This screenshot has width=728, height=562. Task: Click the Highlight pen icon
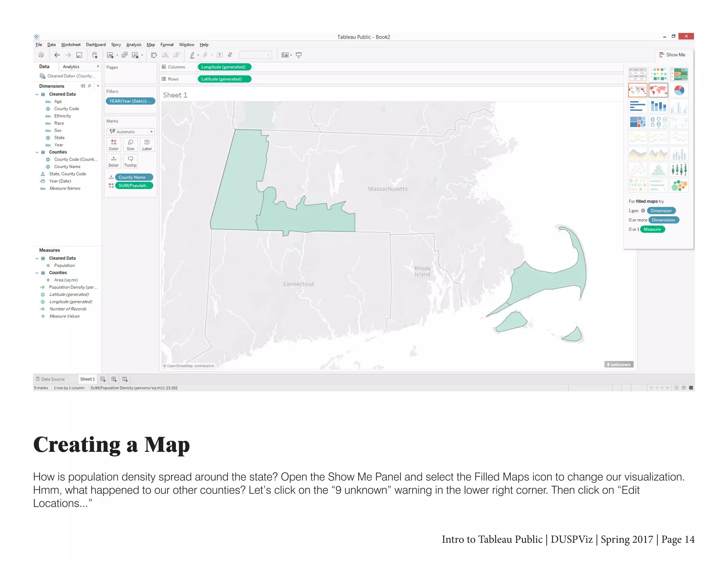(192, 55)
